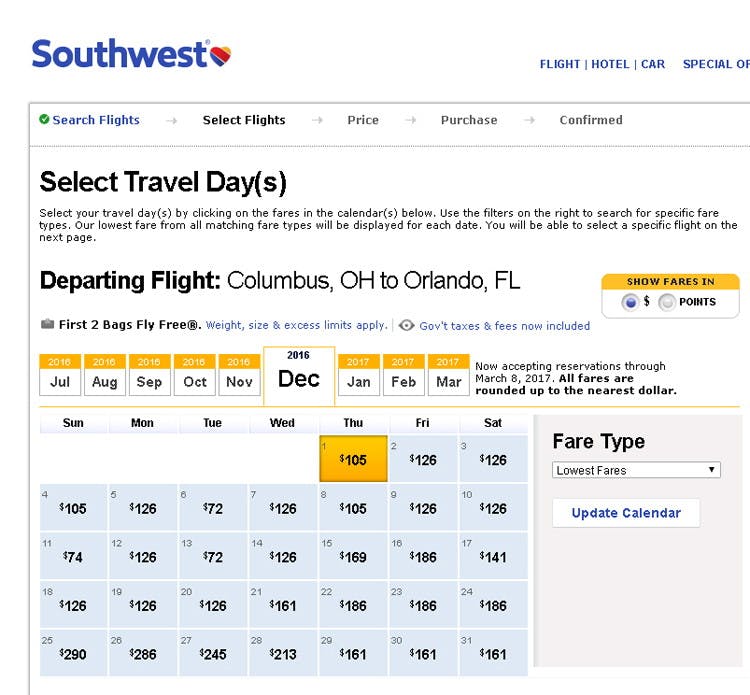750x695 pixels.
Task: Open the Fare Type dropdown
Action: click(x=637, y=470)
